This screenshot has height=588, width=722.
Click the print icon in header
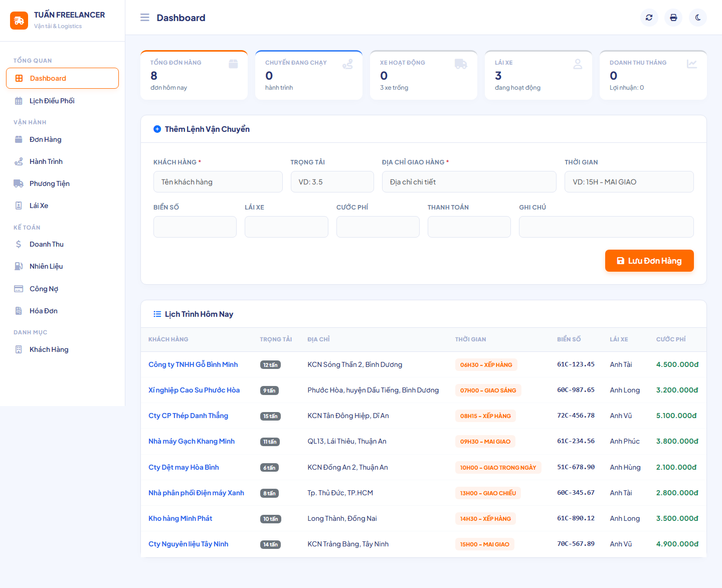(673, 18)
